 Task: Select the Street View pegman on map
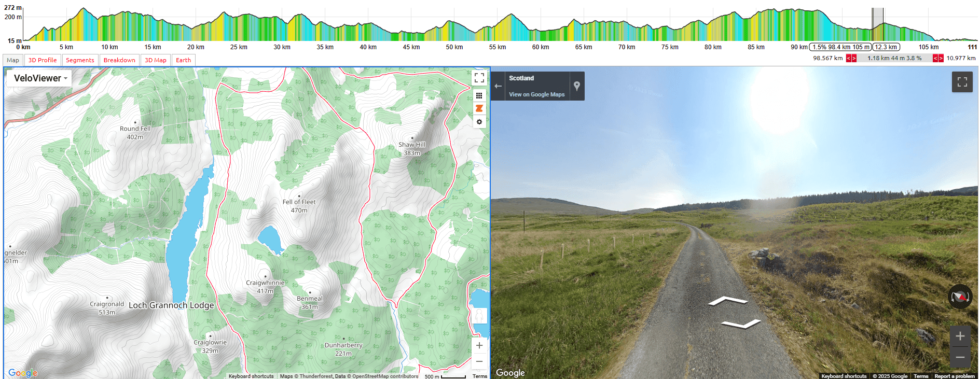479,317
